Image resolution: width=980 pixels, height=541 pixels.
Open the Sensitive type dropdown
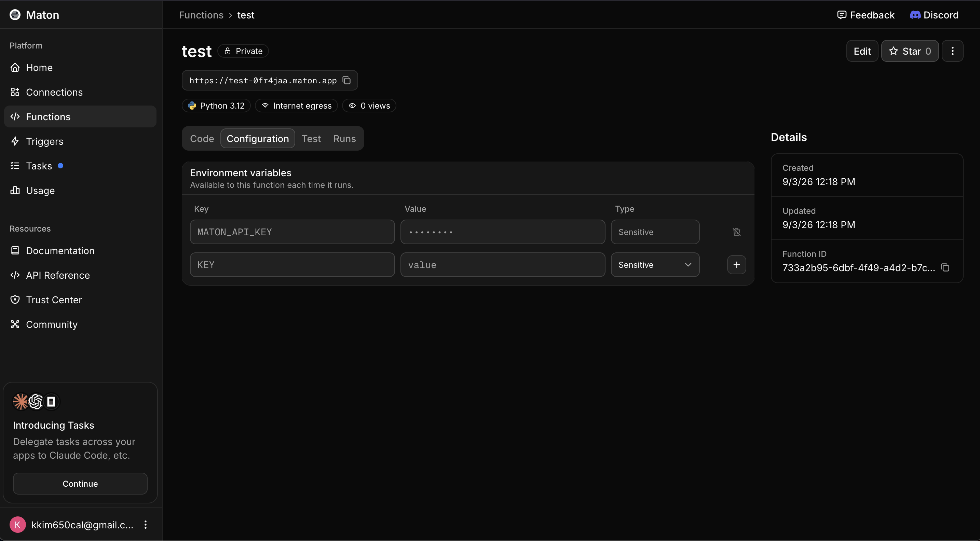pos(655,265)
